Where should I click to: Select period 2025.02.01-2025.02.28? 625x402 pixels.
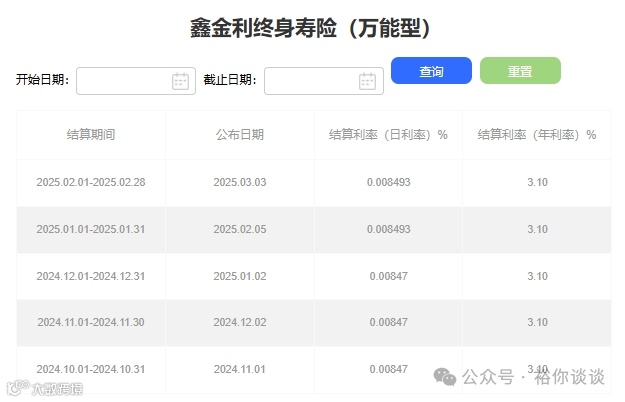91,182
